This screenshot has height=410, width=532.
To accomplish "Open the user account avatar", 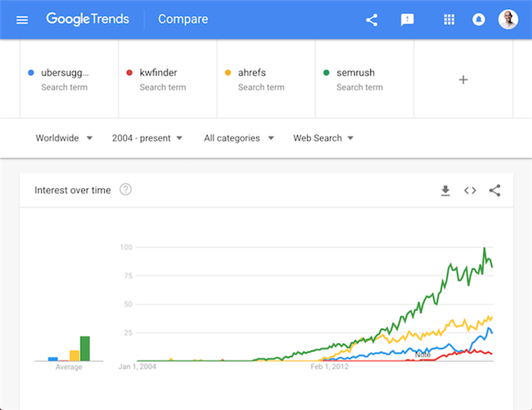I will click(508, 20).
